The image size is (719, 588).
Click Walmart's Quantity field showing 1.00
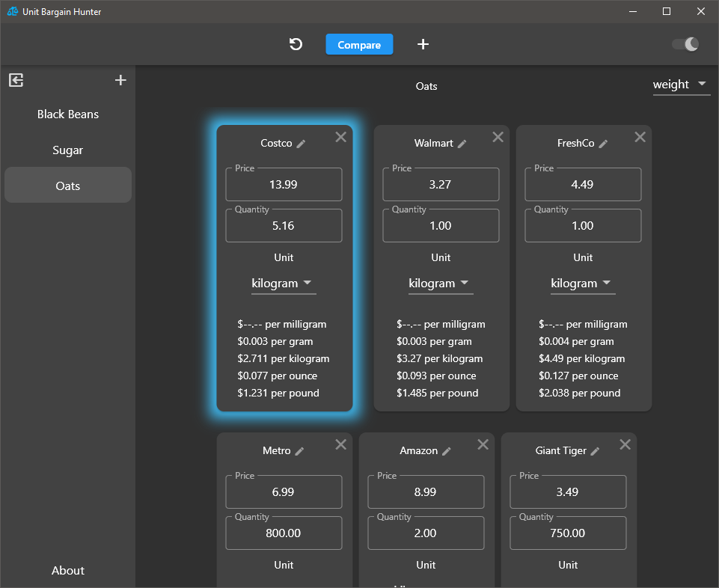441,226
